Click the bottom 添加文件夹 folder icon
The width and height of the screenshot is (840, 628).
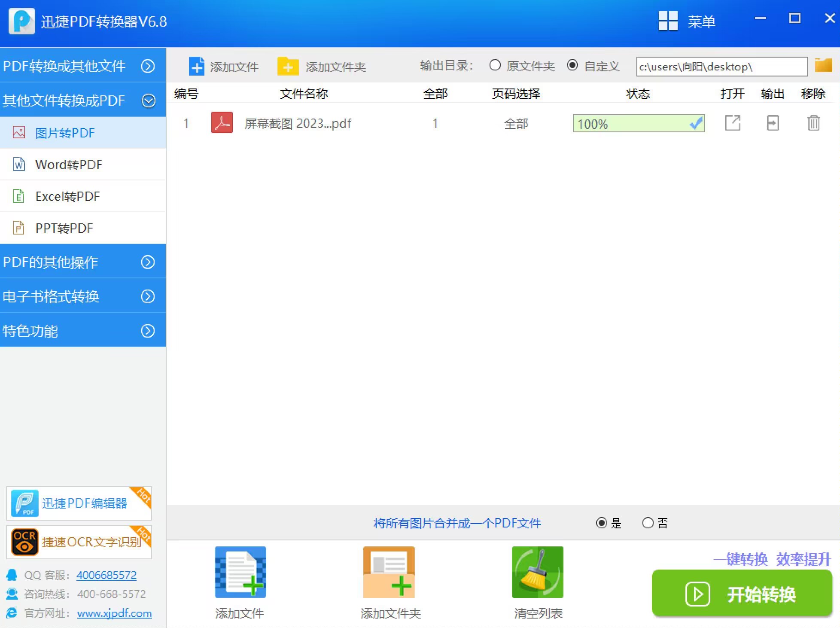click(389, 572)
